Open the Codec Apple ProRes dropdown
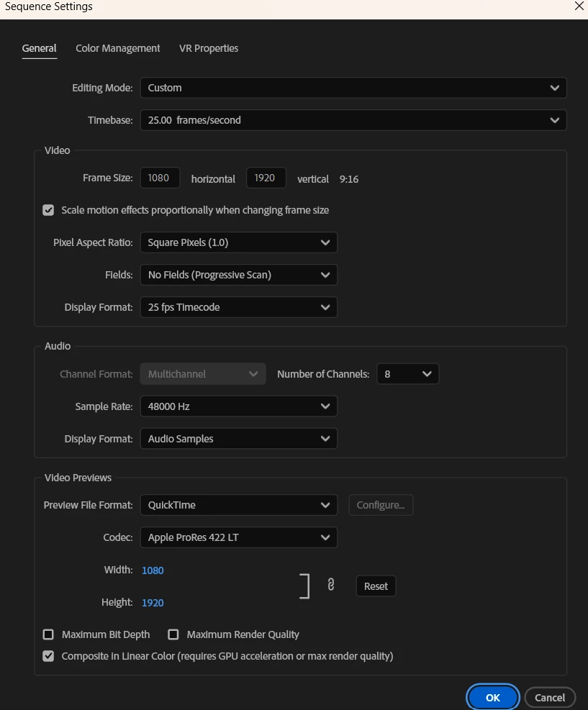 [x=239, y=537]
